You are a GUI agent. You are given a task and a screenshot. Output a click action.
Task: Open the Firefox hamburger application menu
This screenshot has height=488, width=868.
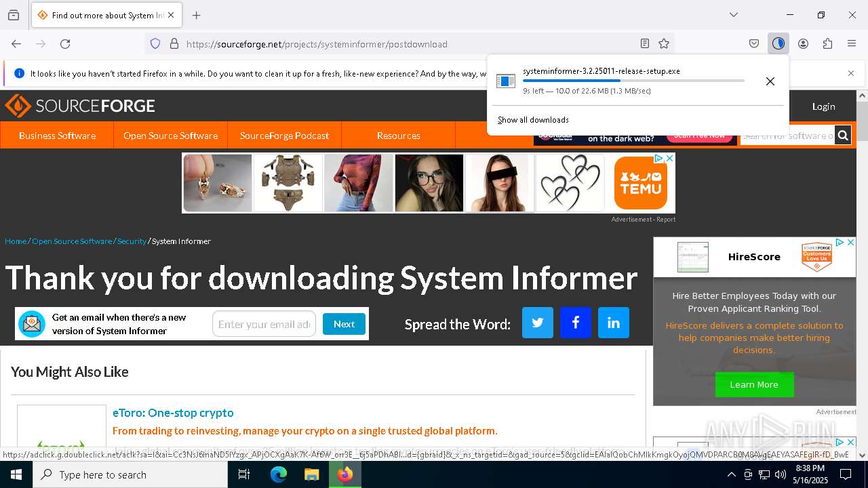(852, 43)
